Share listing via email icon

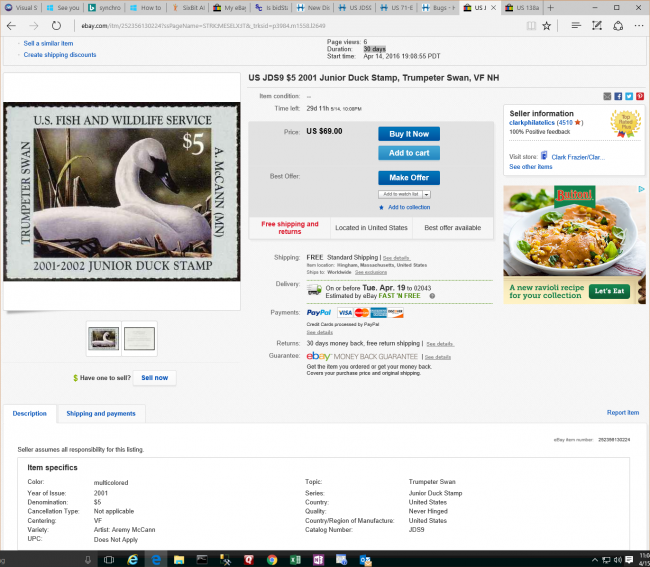(607, 96)
